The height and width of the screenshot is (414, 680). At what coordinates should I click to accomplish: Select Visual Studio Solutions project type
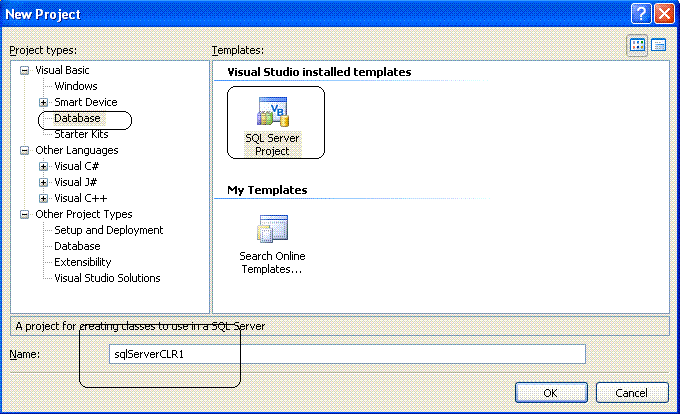coord(107,278)
